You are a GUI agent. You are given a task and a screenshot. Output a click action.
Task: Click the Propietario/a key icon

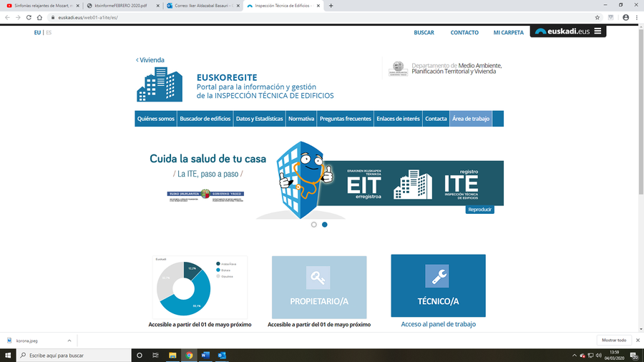click(318, 278)
